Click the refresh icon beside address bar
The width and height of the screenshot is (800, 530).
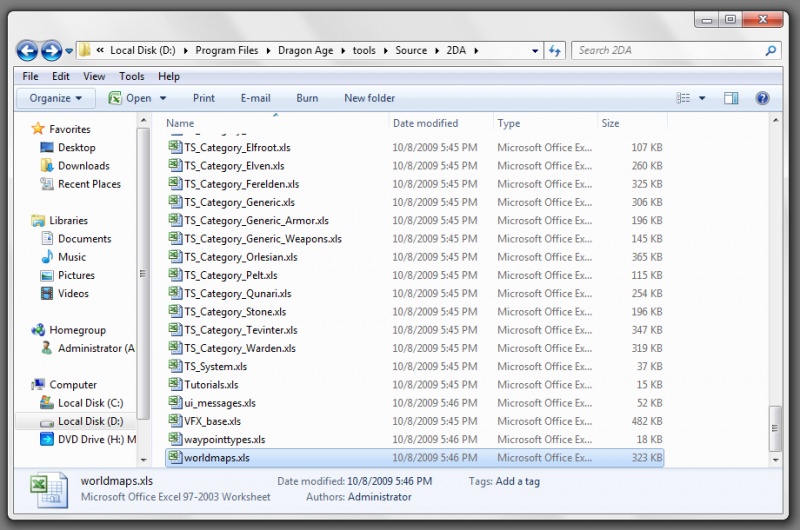pos(555,51)
